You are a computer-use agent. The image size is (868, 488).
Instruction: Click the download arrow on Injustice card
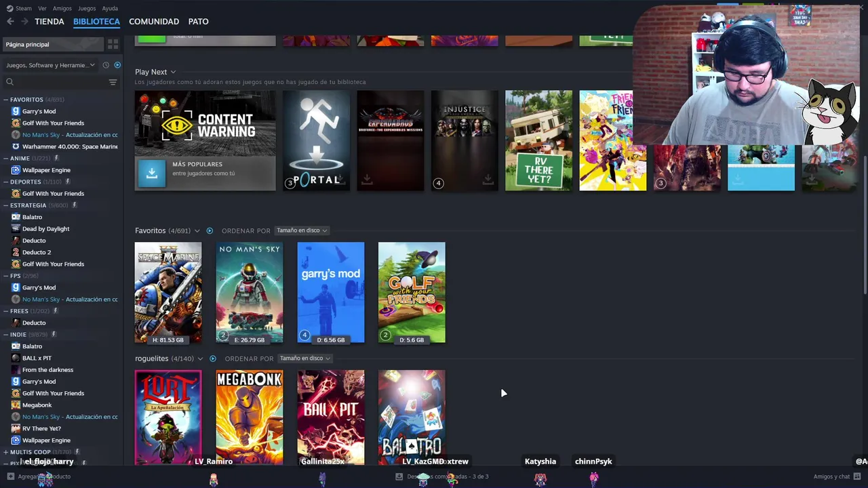coord(488,180)
